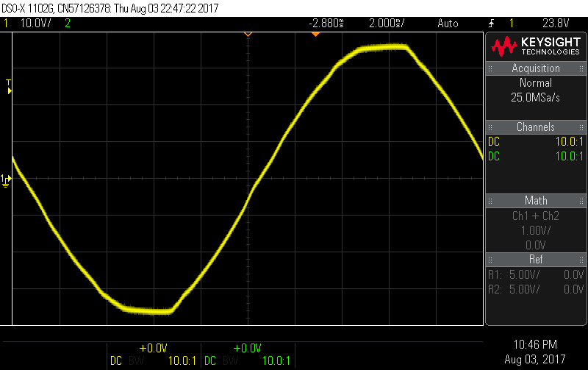
Task: Click the 10:46 PM clock display
Action: pyautogui.click(x=535, y=344)
